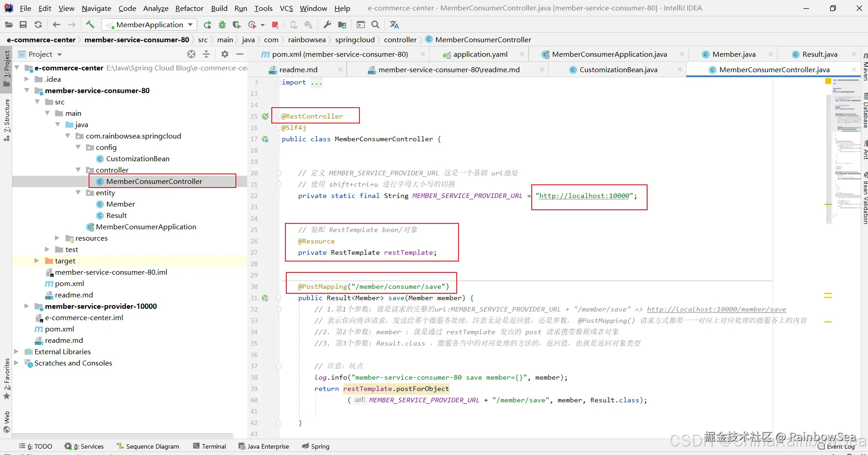The width and height of the screenshot is (868, 455).
Task: Open the VCS menu
Action: point(286,8)
